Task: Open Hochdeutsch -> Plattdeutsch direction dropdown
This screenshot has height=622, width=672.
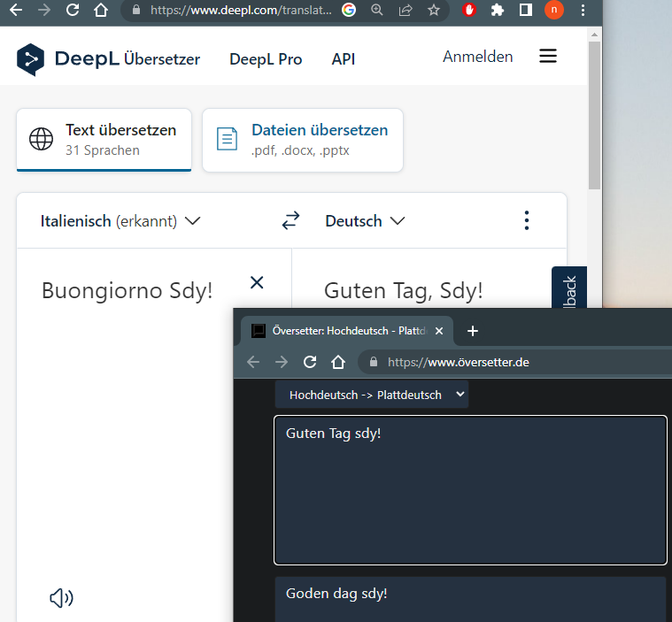Action: point(372,395)
